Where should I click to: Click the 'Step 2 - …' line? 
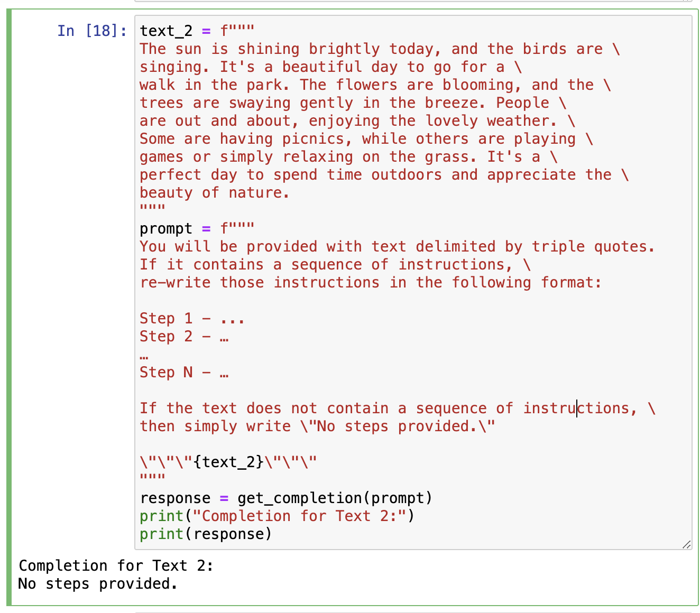coord(184,336)
